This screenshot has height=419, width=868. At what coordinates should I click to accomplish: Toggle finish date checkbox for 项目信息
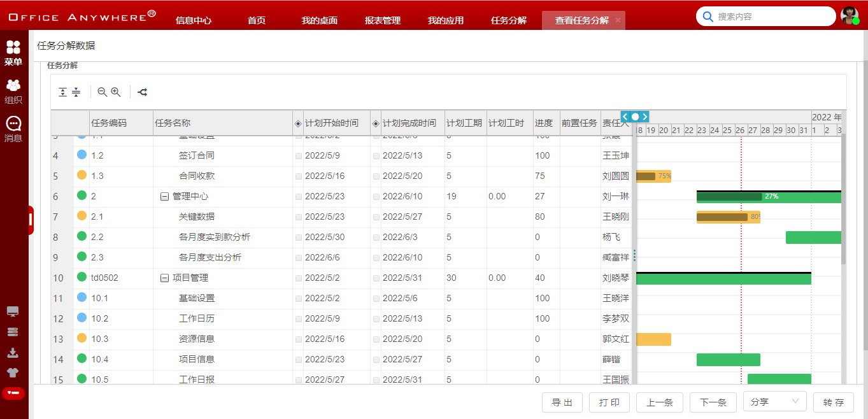376,359
